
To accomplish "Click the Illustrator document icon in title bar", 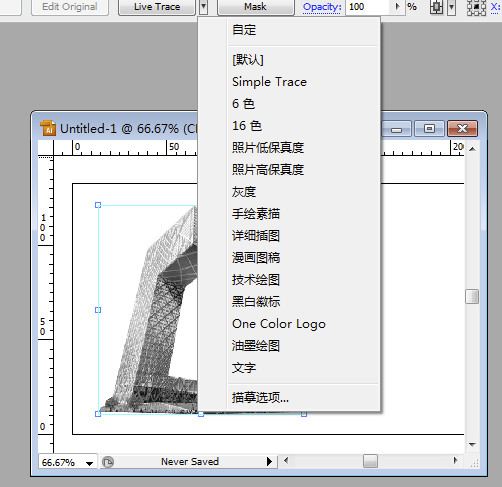I will (x=48, y=128).
